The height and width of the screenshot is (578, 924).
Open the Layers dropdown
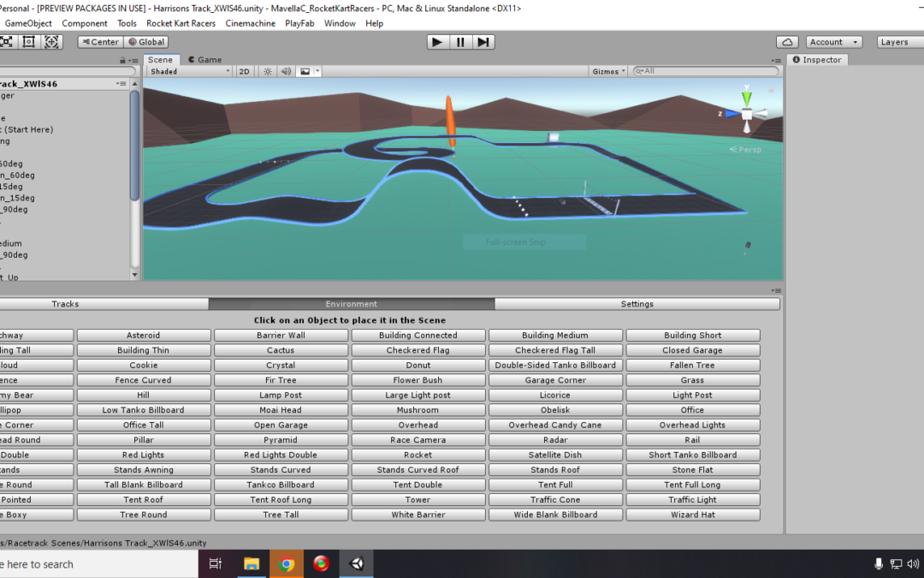click(x=900, y=42)
